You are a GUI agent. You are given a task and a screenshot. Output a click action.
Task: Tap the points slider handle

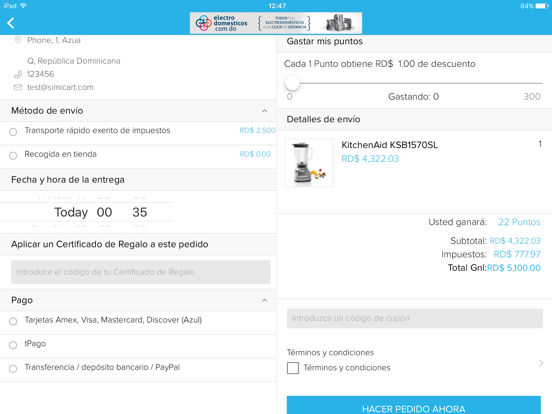coord(292,83)
